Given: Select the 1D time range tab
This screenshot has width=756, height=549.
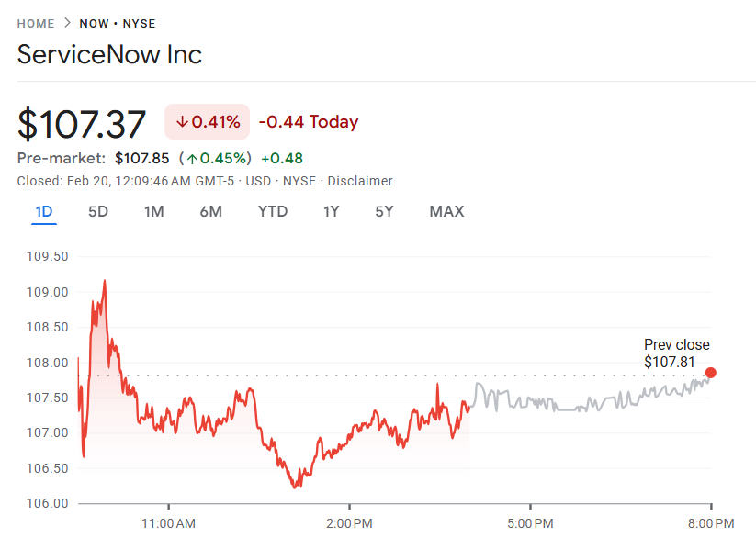Looking at the screenshot, I should coord(44,212).
